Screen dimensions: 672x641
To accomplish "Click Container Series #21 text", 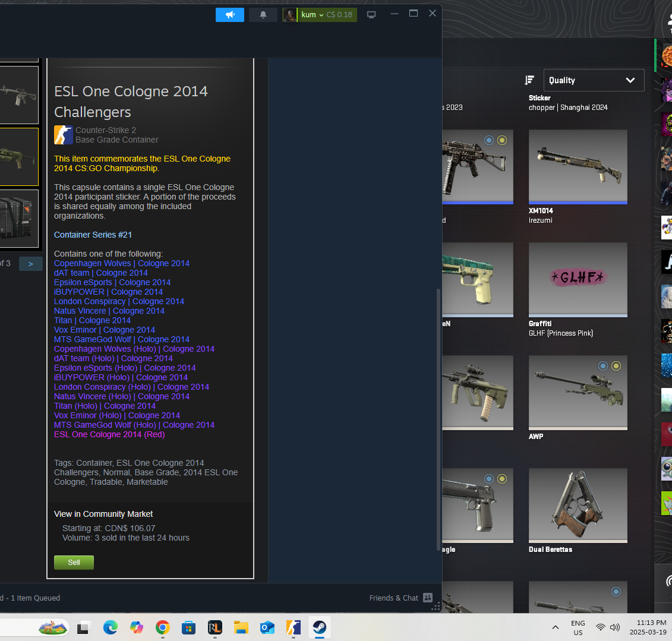I will coord(93,235).
